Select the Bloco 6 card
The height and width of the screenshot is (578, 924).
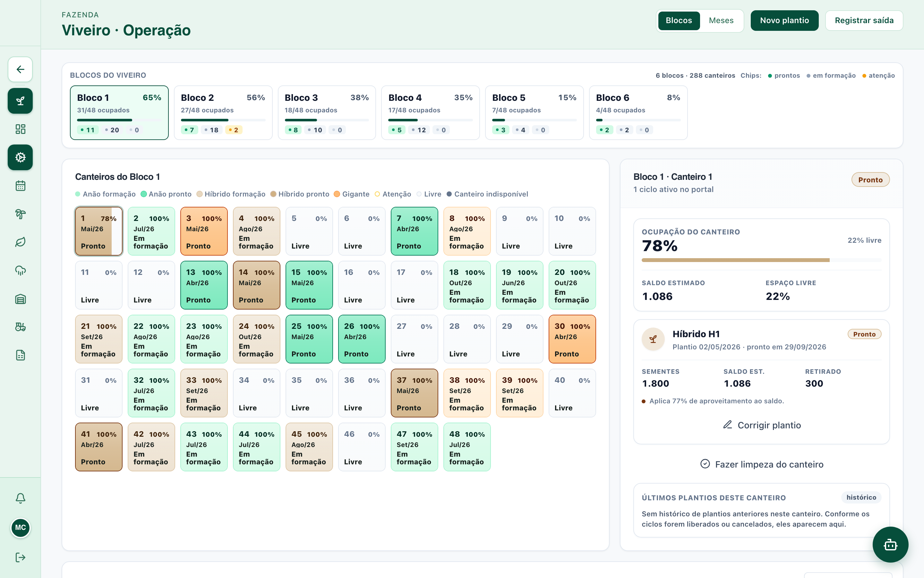638,113
